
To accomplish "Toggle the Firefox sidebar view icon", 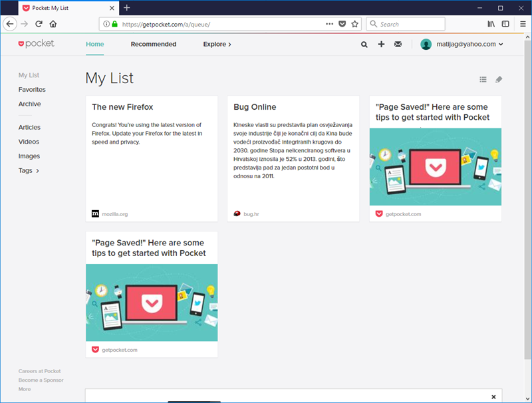I will click(x=505, y=24).
